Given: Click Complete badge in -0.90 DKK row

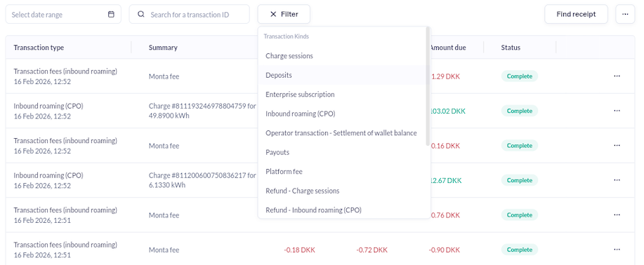Looking at the screenshot, I should 520,250.
